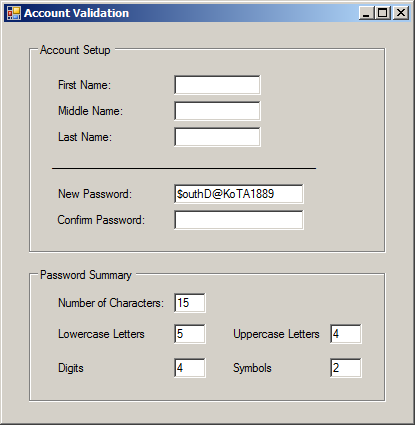Viewport: 415px width, 425px height.
Task: Click the First Name text box
Action: tap(217, 85)
